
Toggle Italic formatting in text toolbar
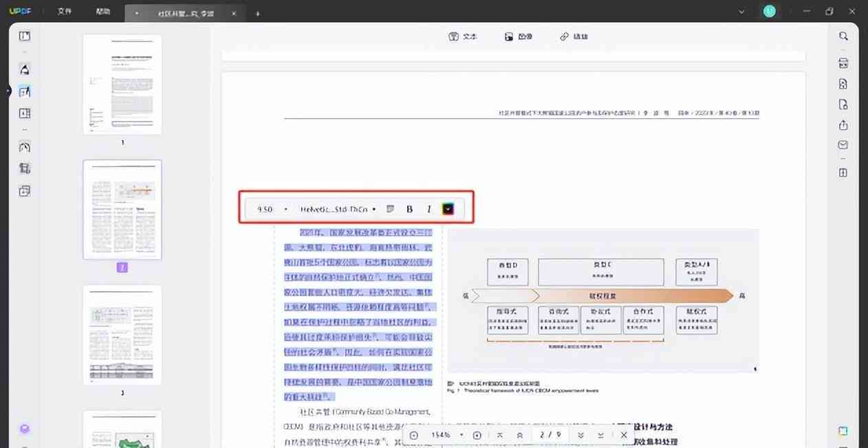[x=428, y=209]
